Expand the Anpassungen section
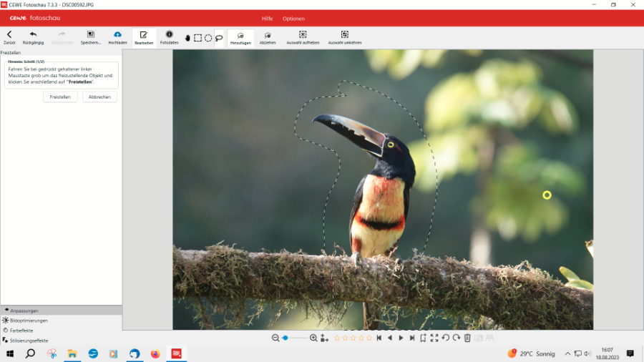The width and height of the screenshot is (644, 362). 24,310
